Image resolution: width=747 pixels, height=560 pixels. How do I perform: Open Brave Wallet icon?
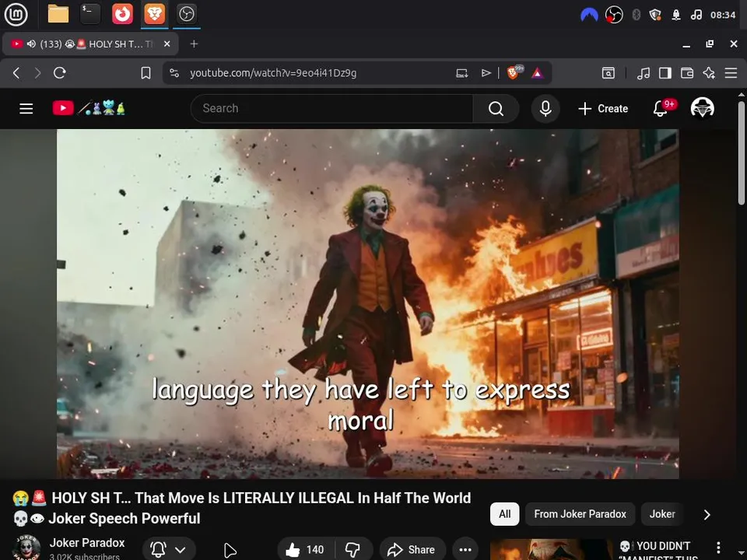(x=687, y=73)
